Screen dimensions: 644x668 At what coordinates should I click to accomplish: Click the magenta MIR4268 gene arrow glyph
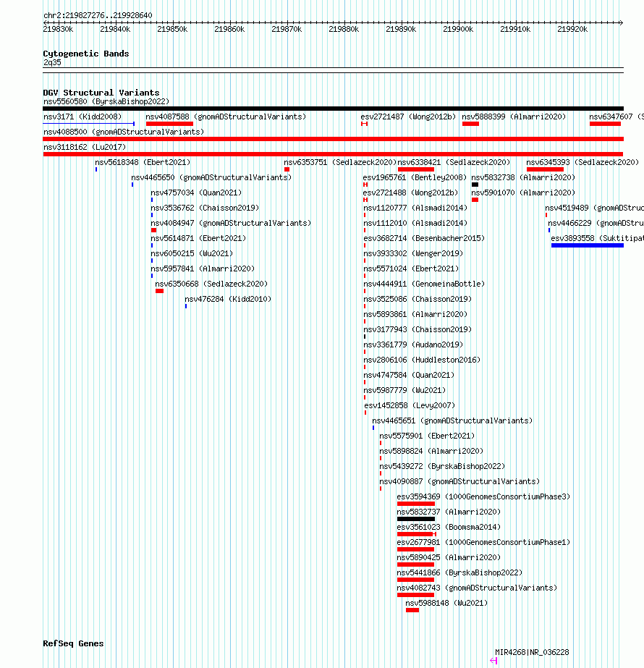493,660
